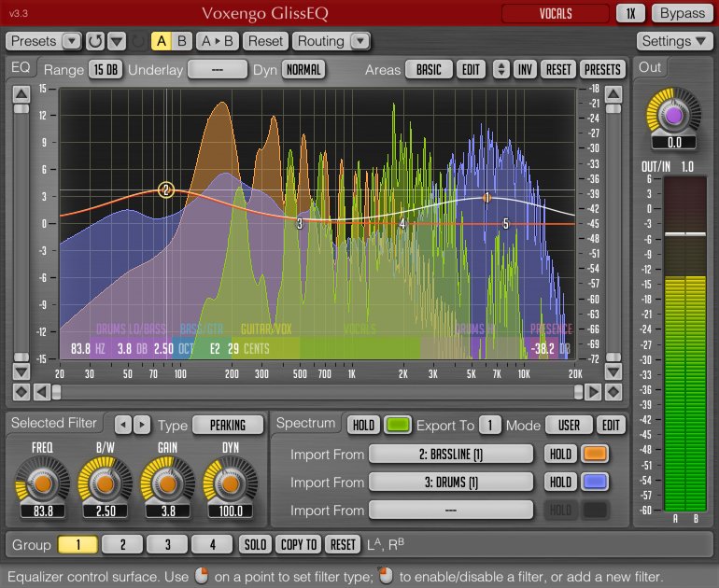Screen dimensions: 719x588
Task: Click the Areas RESET button
Action: [x=558, y=70]
